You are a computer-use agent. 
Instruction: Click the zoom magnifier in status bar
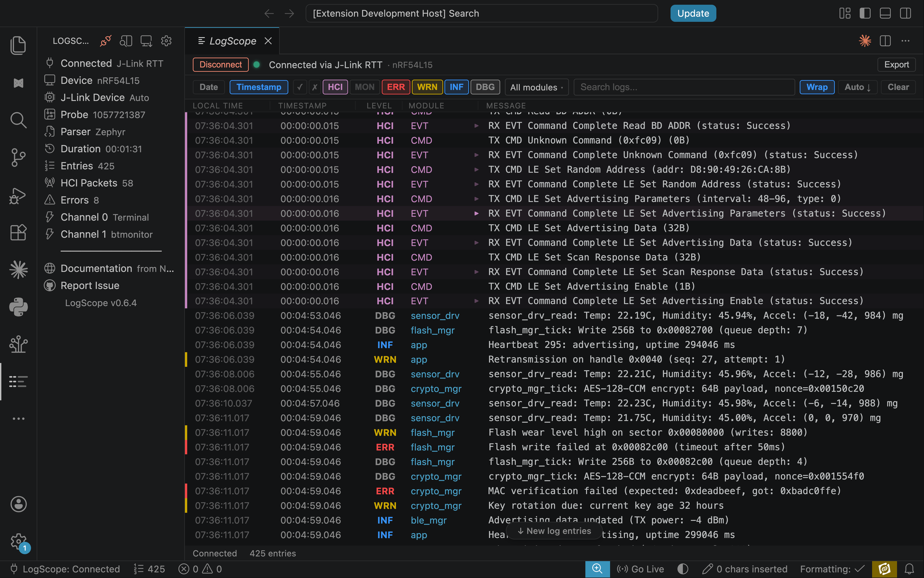(x=597, y=569)
